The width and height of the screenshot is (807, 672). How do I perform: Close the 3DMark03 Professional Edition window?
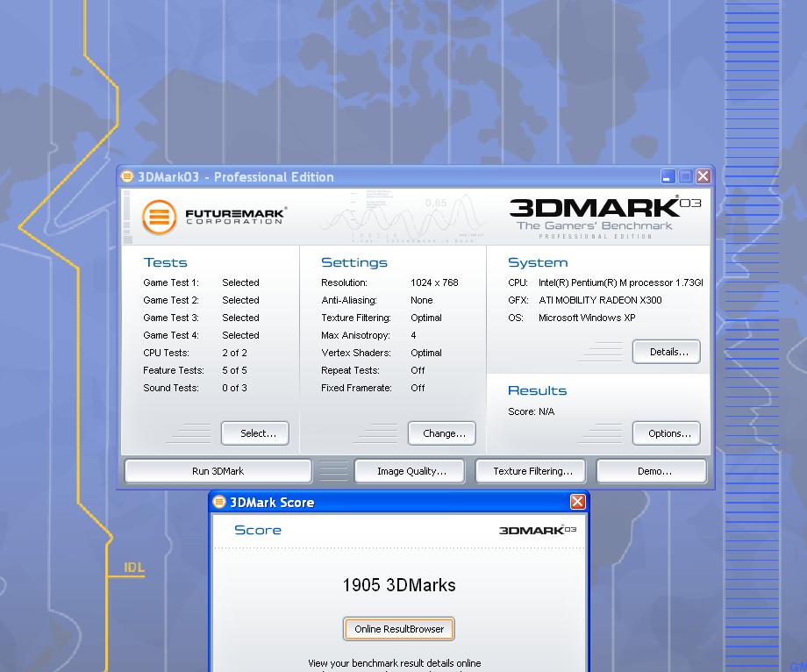(x=703, y=176)
